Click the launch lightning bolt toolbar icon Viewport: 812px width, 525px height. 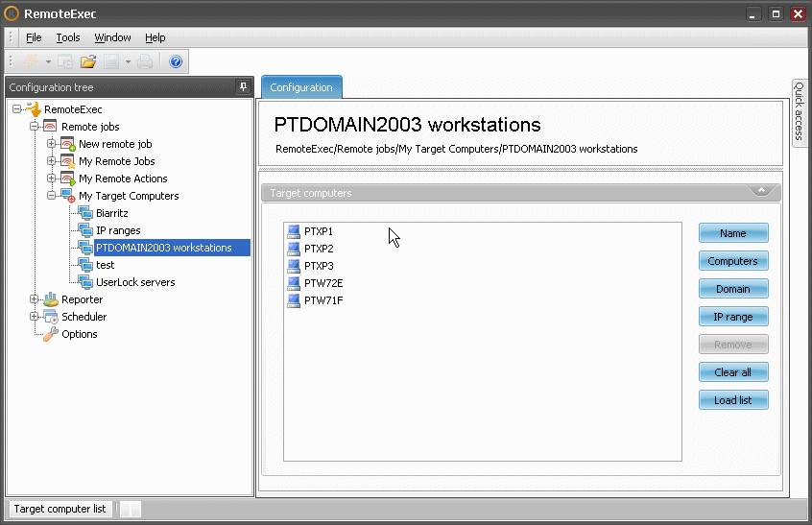point(31,61)
